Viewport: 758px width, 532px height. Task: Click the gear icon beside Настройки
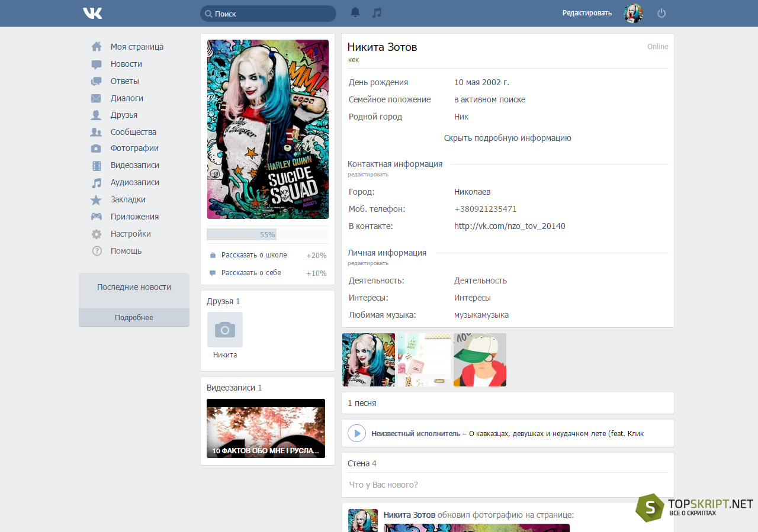coord(97,234)
